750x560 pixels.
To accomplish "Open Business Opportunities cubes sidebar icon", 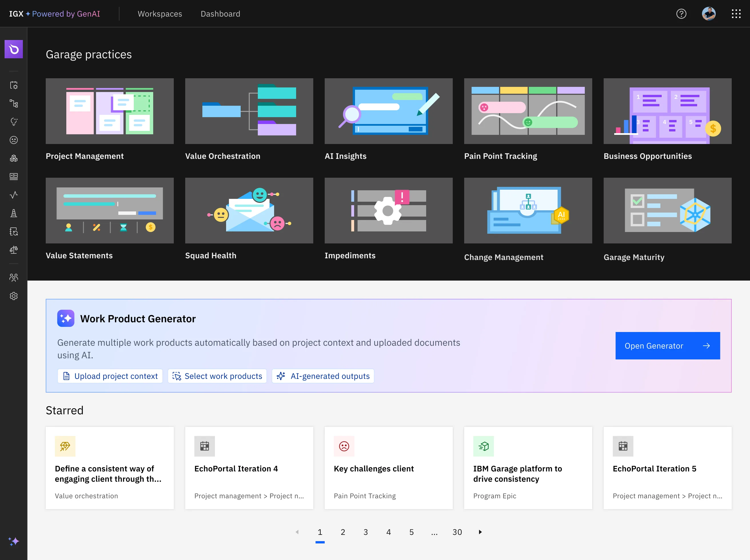I will [x=13, y=158].
